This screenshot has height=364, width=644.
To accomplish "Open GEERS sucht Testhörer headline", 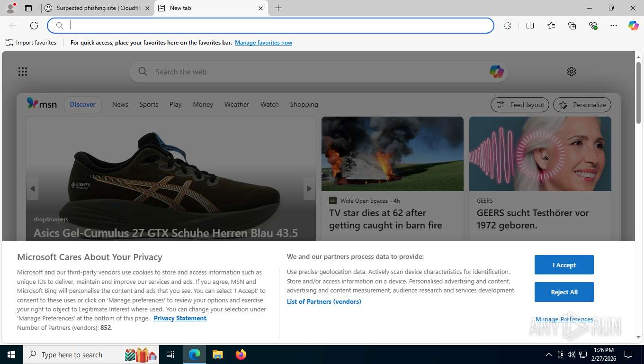I will click(533, 219).
